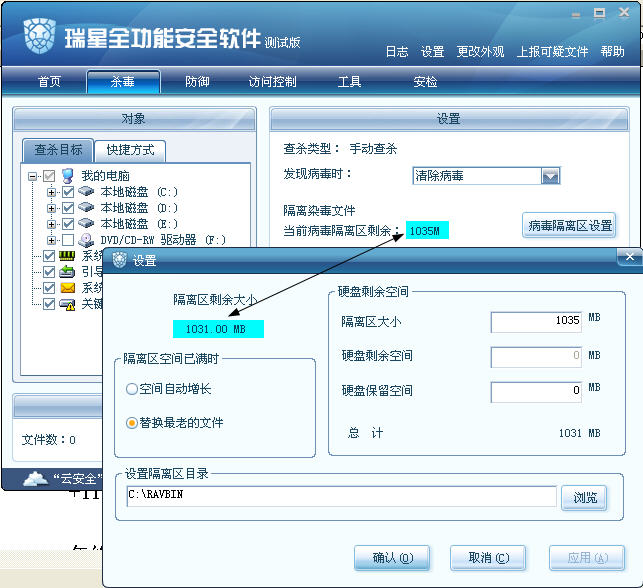Click the 上报可疑文件 link

point(552,51)
